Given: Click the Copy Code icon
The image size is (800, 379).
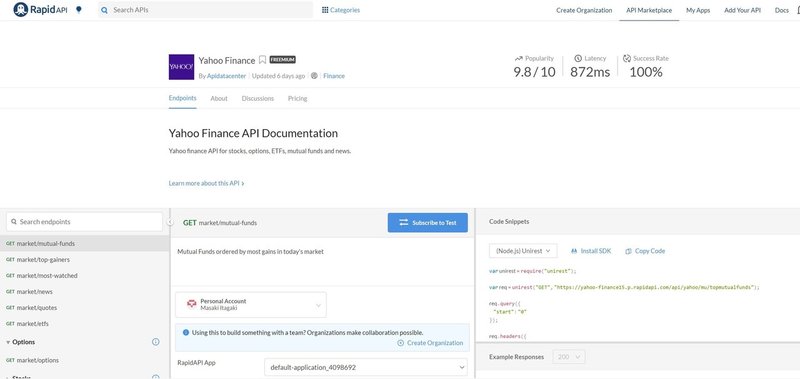Looking at the screenshot, I should click(x=628, y=251).
